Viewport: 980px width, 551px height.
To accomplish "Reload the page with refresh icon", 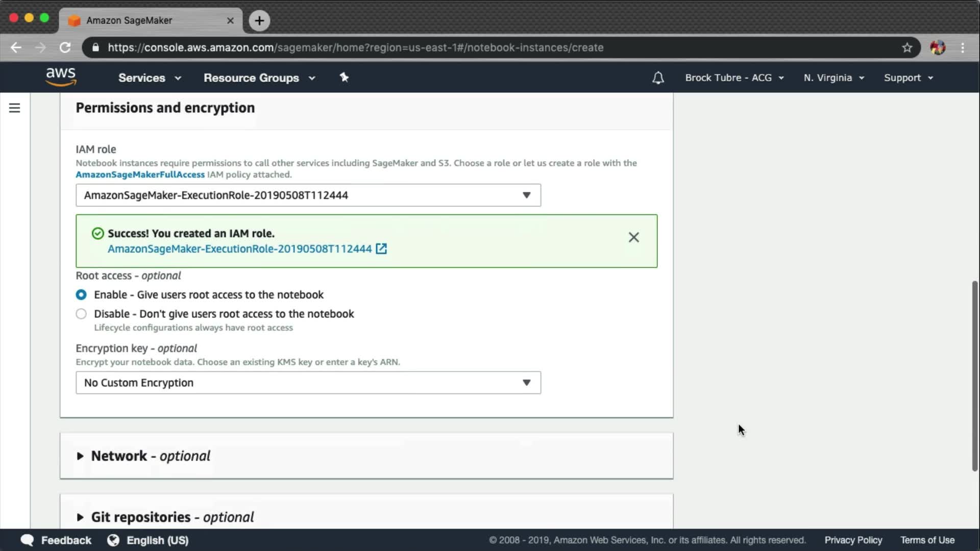I will tap(65, 47).
